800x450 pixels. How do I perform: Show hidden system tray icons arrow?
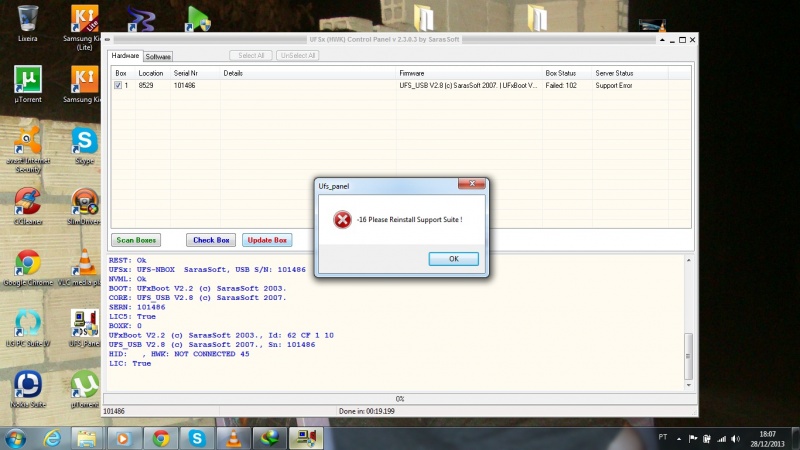pos(677,438)
